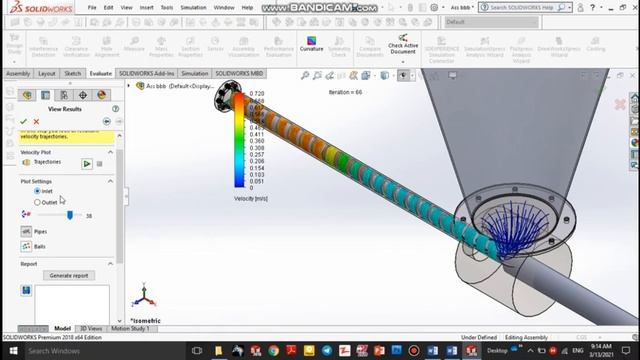Open Telegram from the taskbar
640x360 pixels.
pyautogui.click(x=327, y=351)
